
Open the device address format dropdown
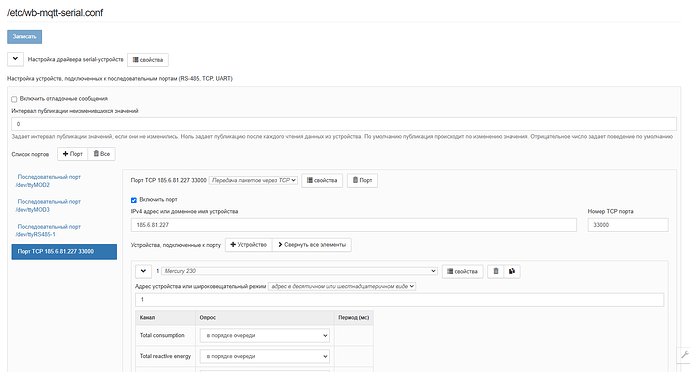click(x=342, y=286)
